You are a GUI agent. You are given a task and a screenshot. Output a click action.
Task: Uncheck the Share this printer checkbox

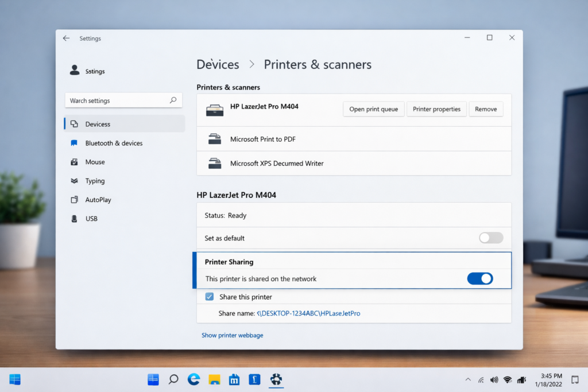(210, 297)
